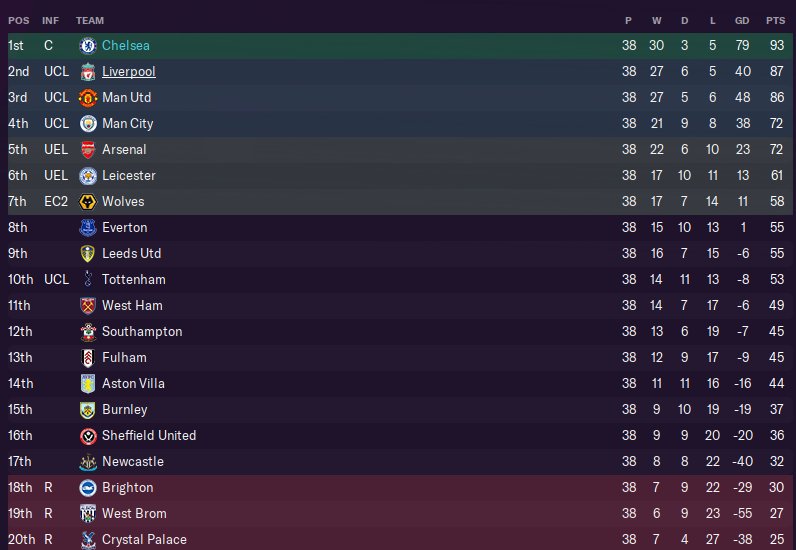The width and height of the screenshot is (796, 550).
Task: Select the Crystal Palace table row
Action: point(398,540)
